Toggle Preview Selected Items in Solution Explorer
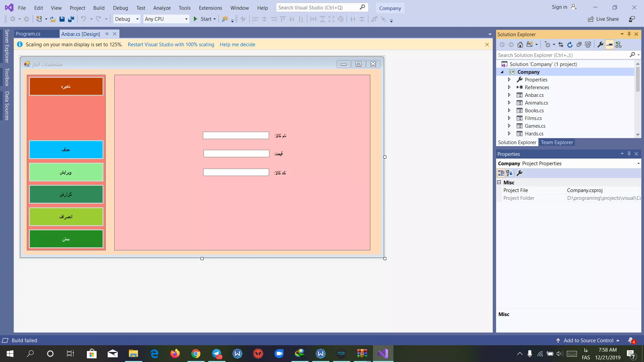The height and width of the screenshot is (362, 644). click(609, 45)
